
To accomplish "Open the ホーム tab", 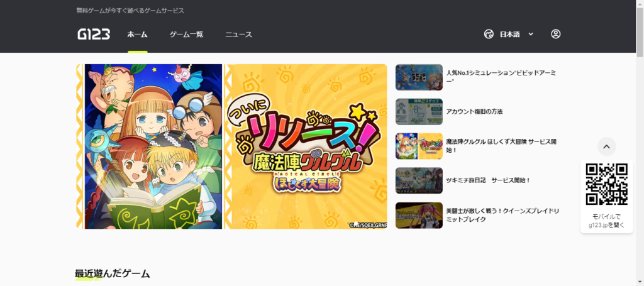I will click(137, 35).
